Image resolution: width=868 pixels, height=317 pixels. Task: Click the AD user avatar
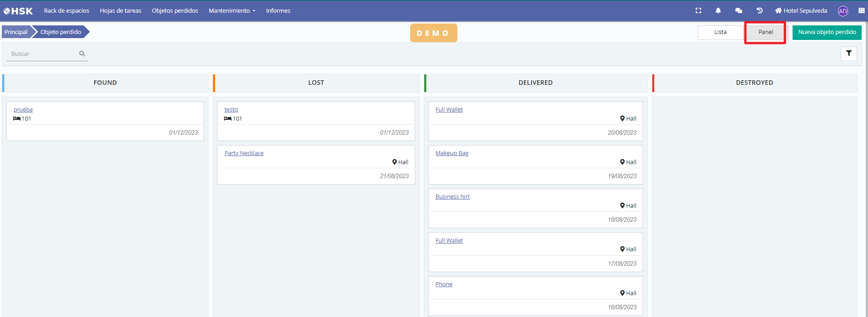(x=843, y=11)
